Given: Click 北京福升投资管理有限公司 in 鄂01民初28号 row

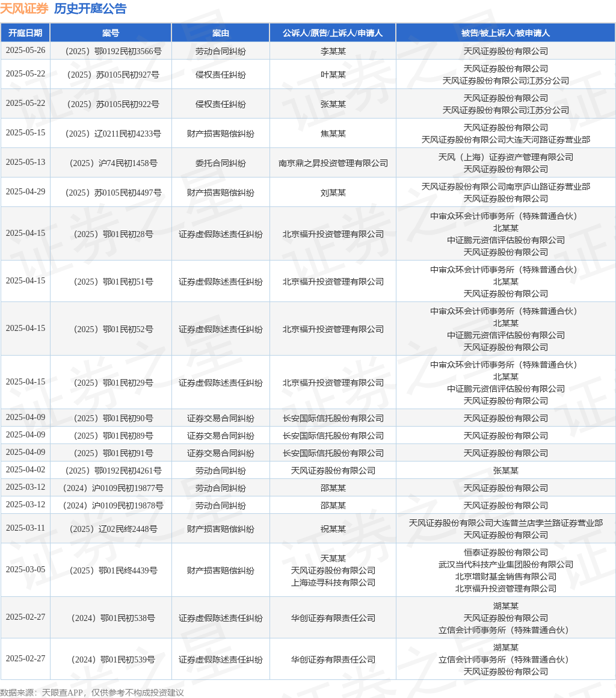Looking at the screenshot, I should pos(333,234).
